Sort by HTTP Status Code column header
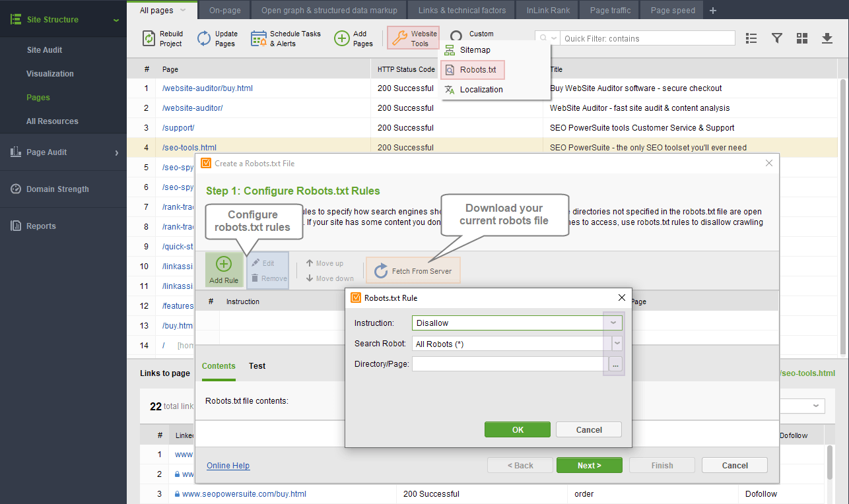 pyautogui.click(x=406, y=69)
